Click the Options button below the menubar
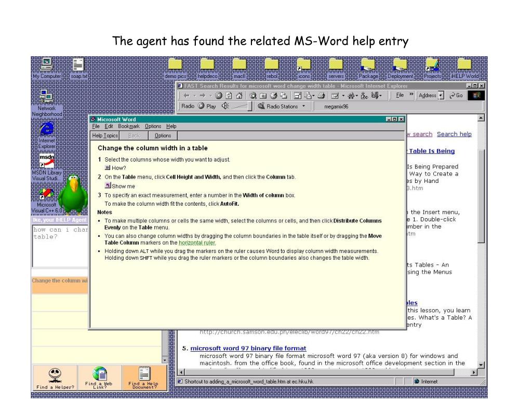The height and width of the screenshot is (399, 532). click(x=163, y=136)
